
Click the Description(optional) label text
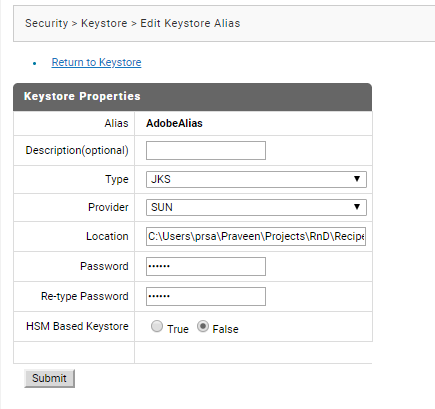coord(77,150)
